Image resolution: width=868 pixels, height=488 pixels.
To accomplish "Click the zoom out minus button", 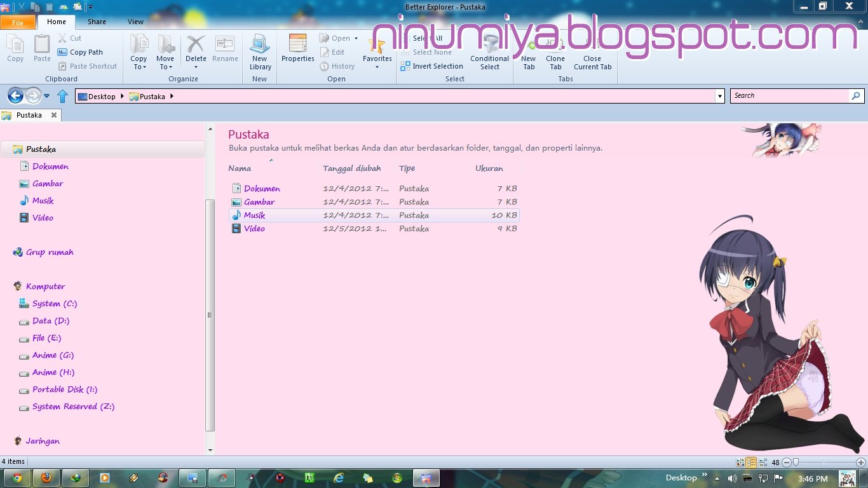I will point(787,463).
